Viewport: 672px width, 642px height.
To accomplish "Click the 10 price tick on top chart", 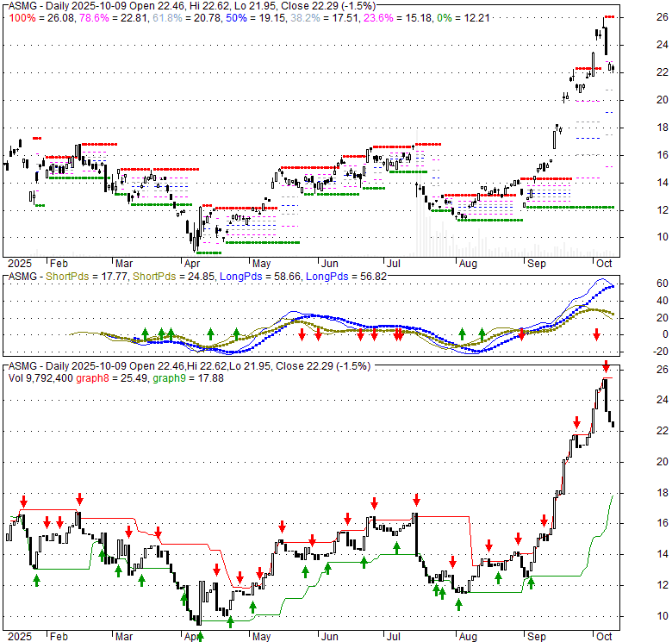I will pyautogui.click(x=663, y=237).
